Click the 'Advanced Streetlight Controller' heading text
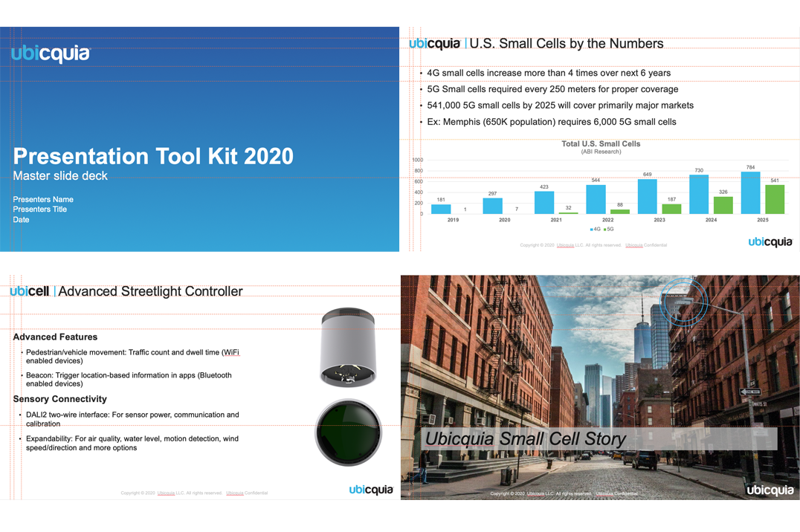This screenshot has width=800, height=532. coord(150,291)
